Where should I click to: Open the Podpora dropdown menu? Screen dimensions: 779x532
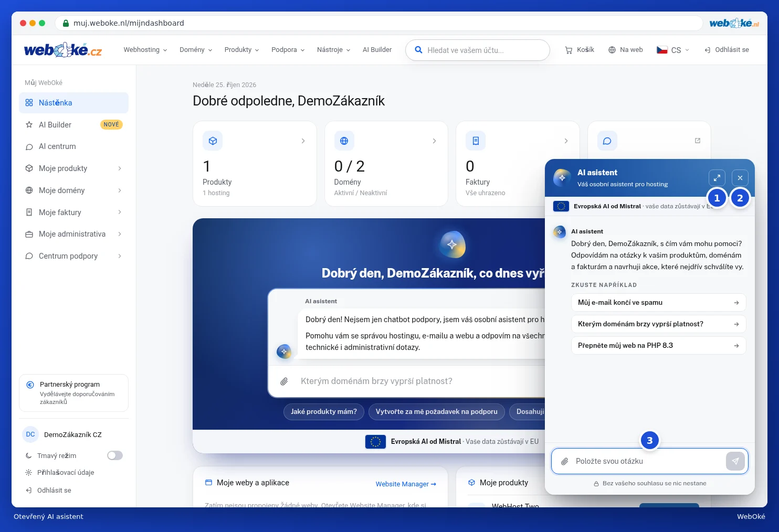pos(288,50)
